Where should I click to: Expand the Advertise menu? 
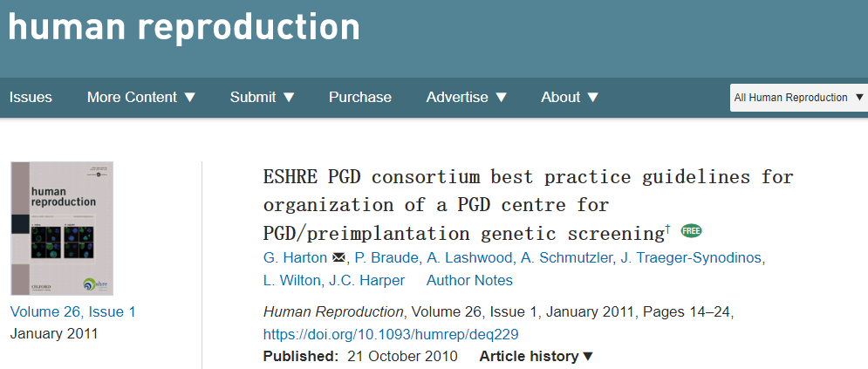(466, 97)
